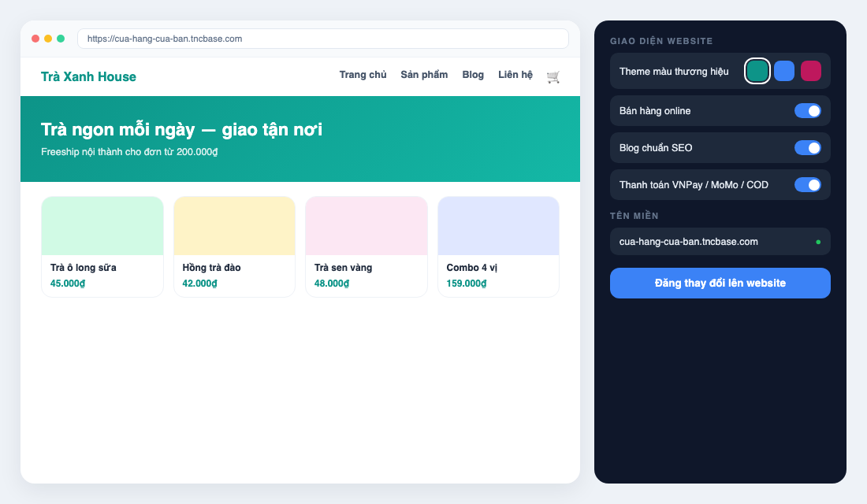This screenshot has width=867, height=504.
Task: Open the Hồng trà đào product image
Action: pyautogui.click(x=234, y=226)
